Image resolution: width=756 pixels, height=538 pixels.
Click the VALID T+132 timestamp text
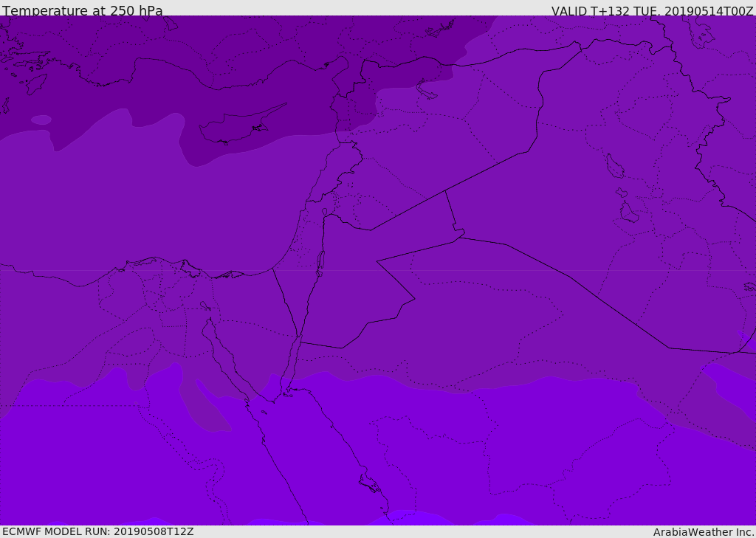click(x=653, y=11)
